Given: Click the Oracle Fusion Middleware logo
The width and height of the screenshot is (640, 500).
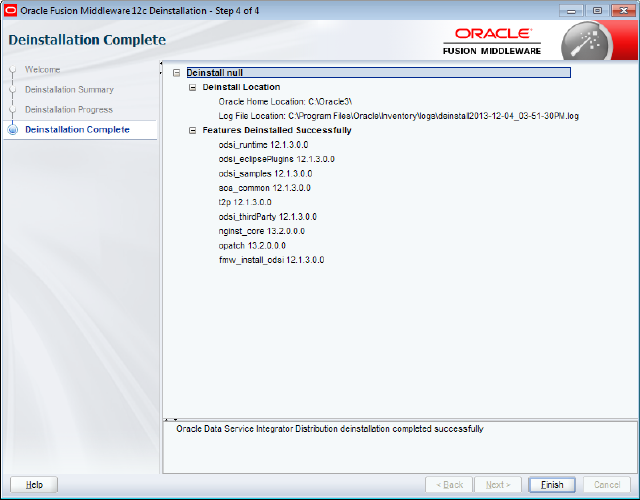Looking at the screenshot, I should (492, 41).
